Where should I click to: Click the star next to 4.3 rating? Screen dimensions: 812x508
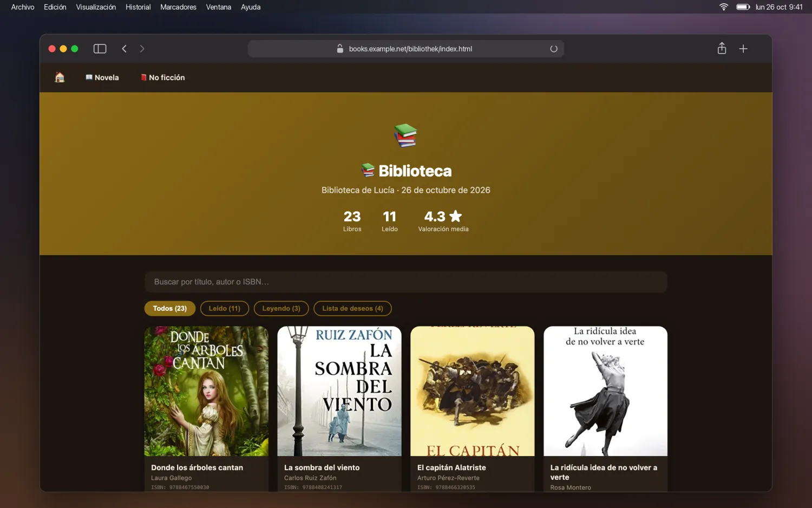pos(456,216)
